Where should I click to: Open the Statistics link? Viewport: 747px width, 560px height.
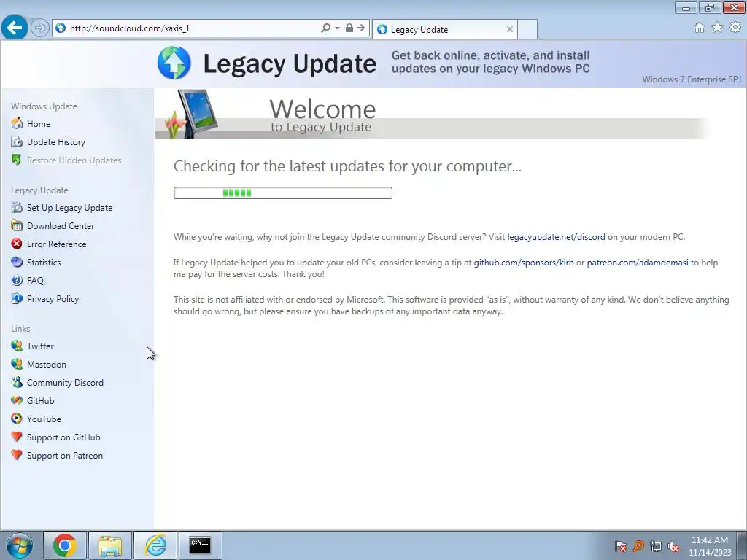coord(44,262)
